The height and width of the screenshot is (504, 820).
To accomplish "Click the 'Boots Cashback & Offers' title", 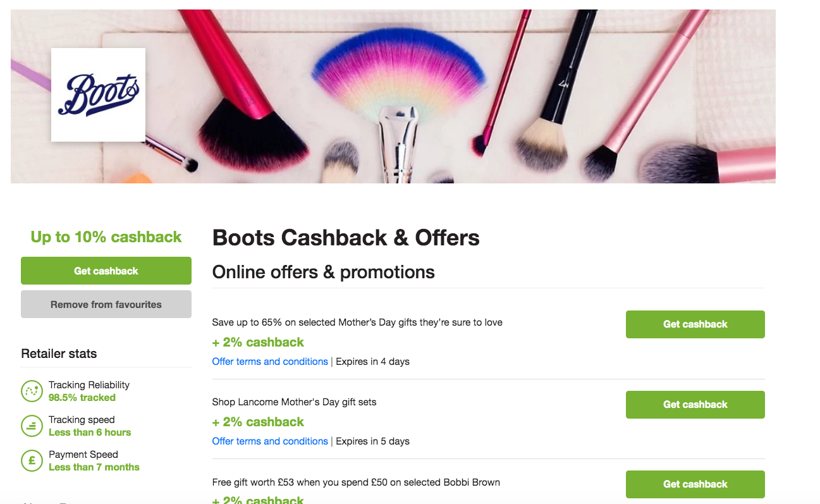I will tap(346, 238).
